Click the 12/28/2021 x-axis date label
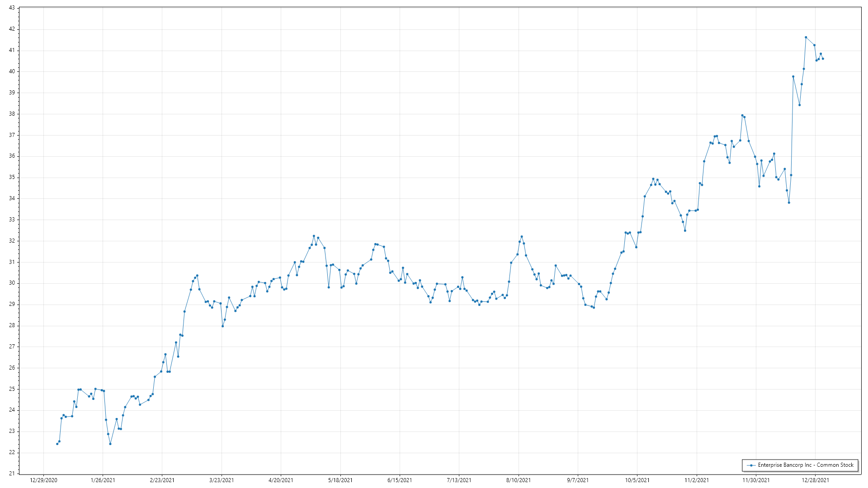868x488 pixels. 815,480
